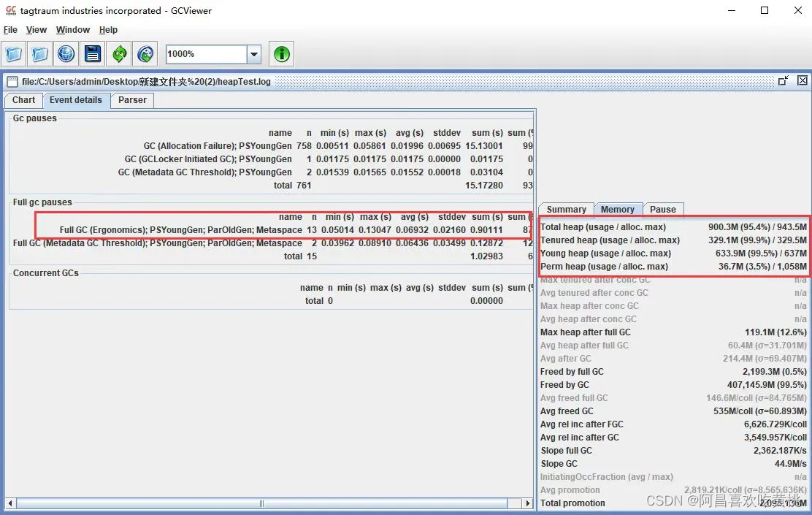Toggle the data panel with the info button
Image resolution: width=812 pixels, height=515 pixels.
coord(281,53)
